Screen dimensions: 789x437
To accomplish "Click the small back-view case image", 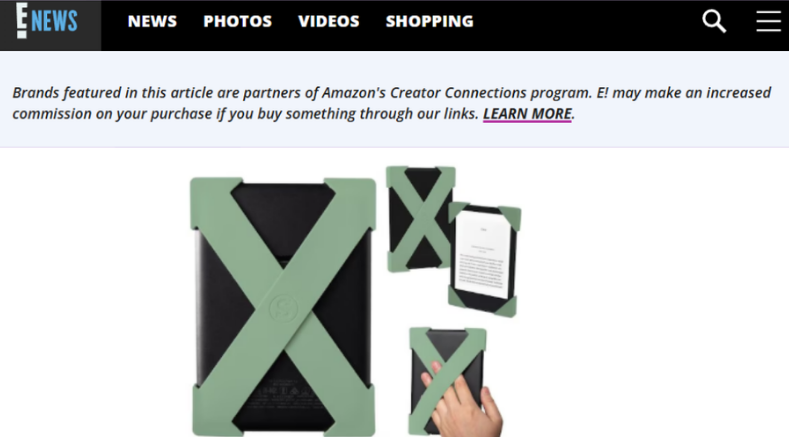I will pos(420,219).
